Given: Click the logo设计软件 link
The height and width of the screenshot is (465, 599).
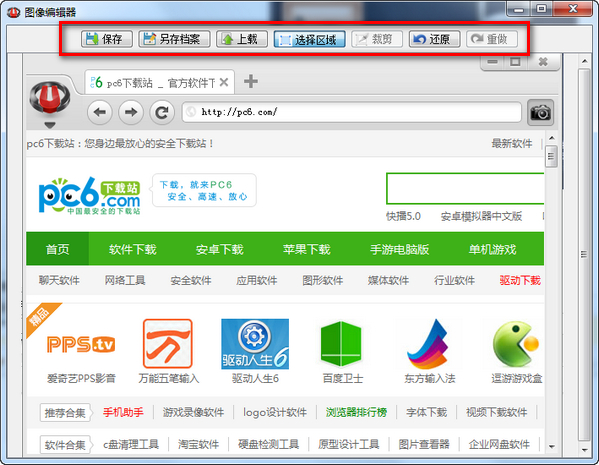Looking at the screenshot, I should [x=275, y=412].
